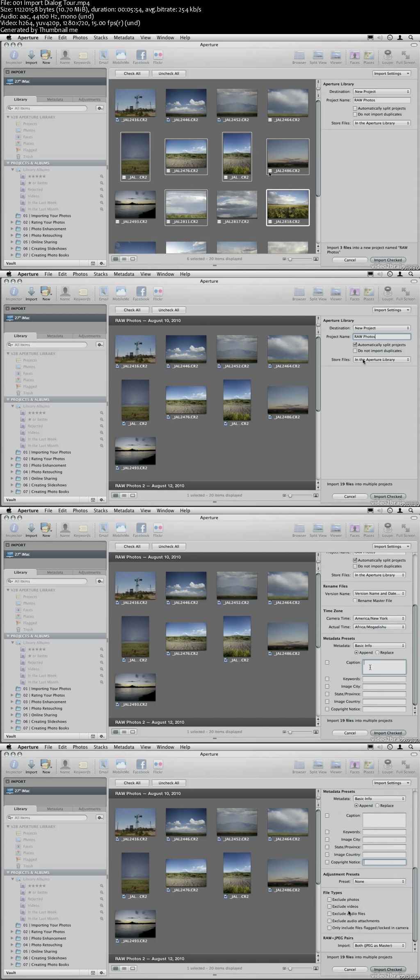The image size is (420, 980).
Task: Click Email toolbar icon in the 00:02:20 frame
Action: [103, 291]
